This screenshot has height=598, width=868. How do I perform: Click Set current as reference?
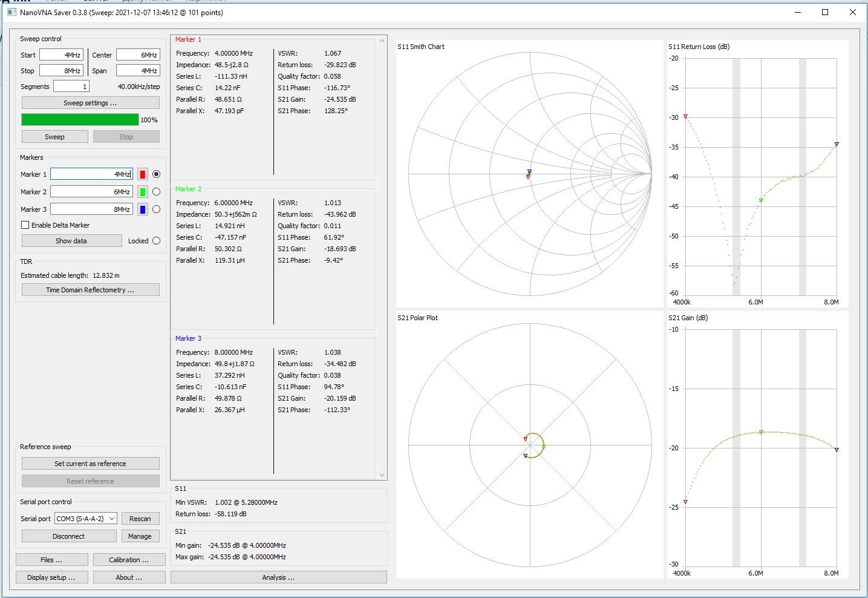(x=90, y=464)
